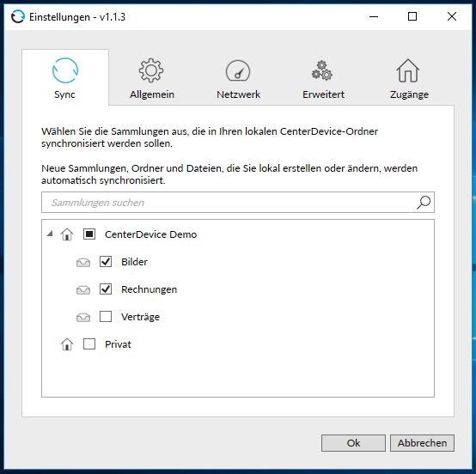Click the magnifier search icon

tap(424, 203)
